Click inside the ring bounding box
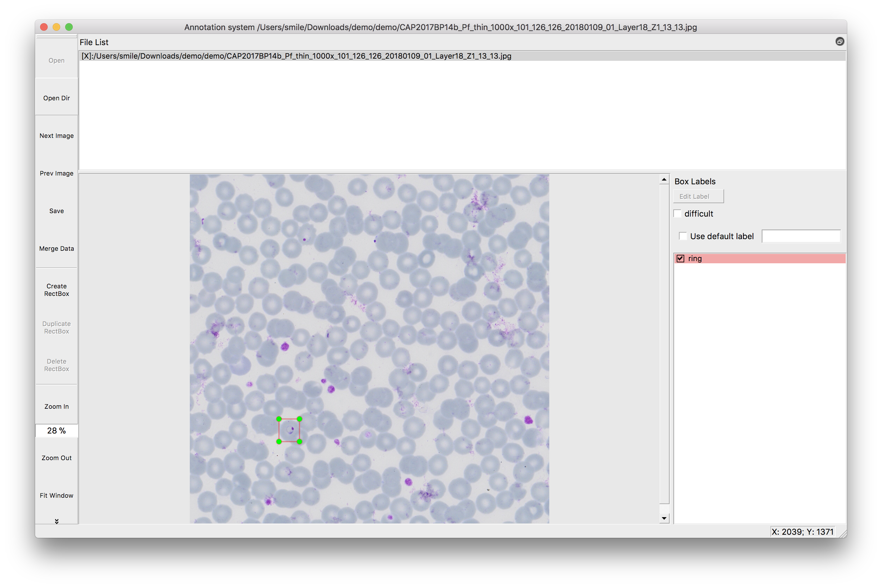The height and width of the screenshot is (588, 882). 289,431
